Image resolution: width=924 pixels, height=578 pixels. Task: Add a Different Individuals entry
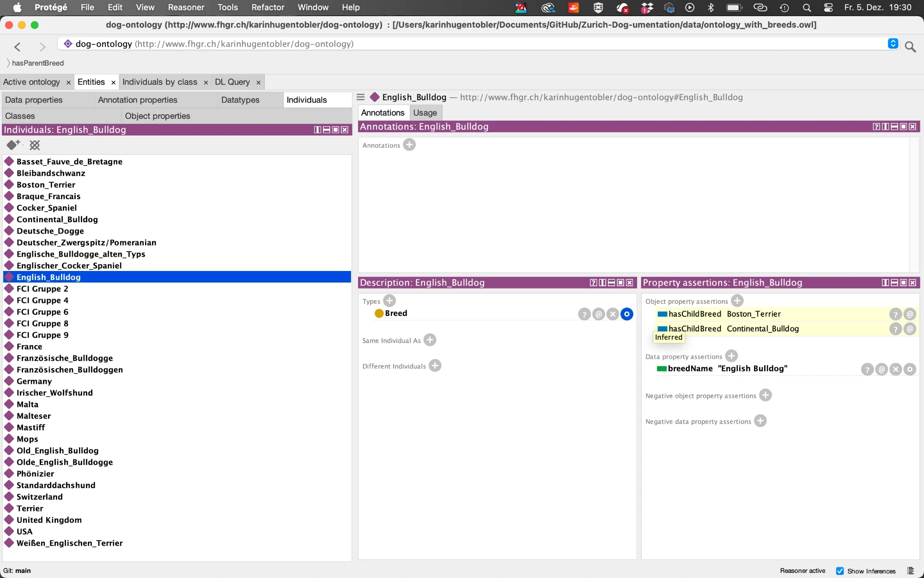tap(435, 366)
